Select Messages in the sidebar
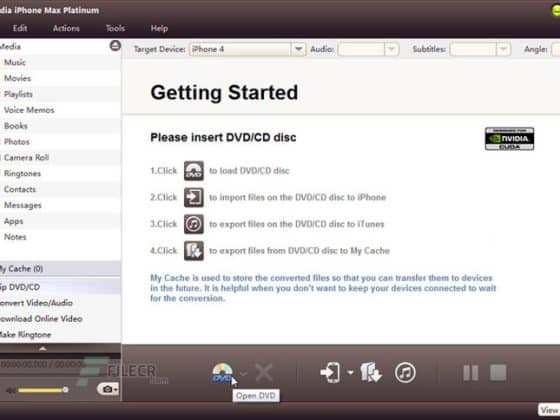Viewport: 560px width, 420px height. pyautogui.click(x=60, y=205)
